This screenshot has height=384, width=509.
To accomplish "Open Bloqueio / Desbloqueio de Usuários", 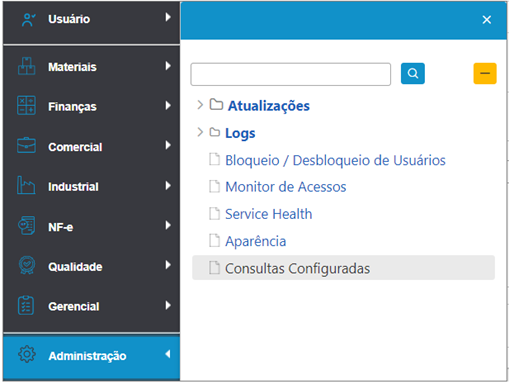I will coord(335,160).
